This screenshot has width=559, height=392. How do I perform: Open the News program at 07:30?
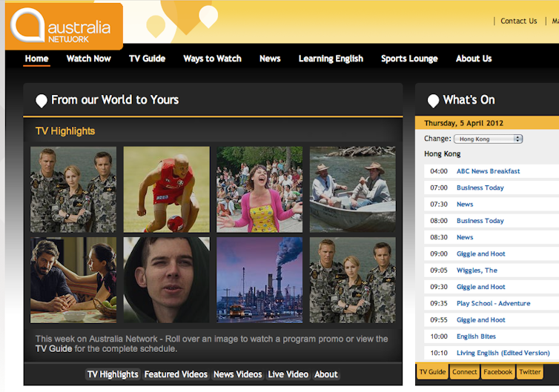[465, 205]
